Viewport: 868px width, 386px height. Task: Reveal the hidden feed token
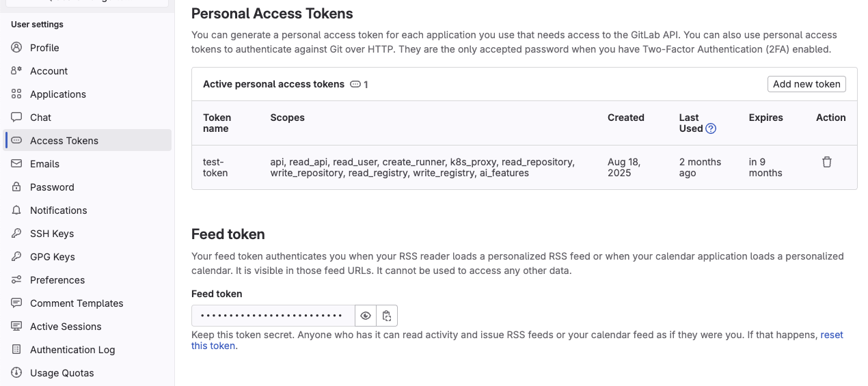(x=366, y=316)
